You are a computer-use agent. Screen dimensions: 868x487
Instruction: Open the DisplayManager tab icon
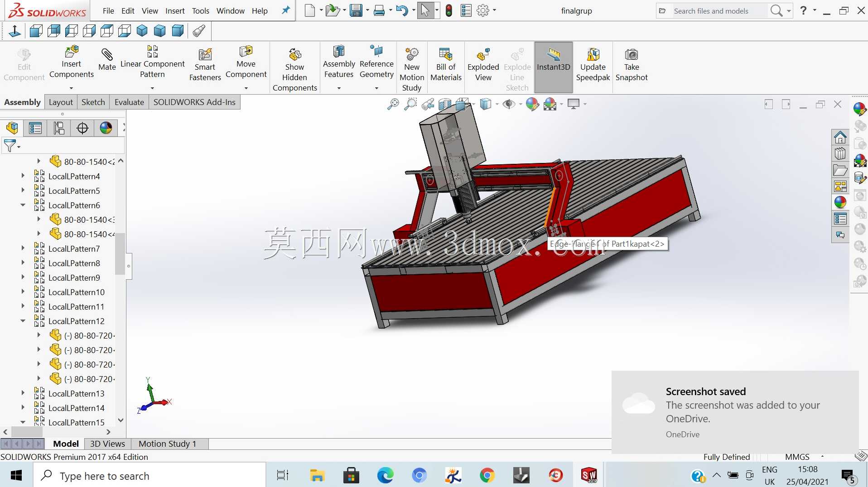106,128
